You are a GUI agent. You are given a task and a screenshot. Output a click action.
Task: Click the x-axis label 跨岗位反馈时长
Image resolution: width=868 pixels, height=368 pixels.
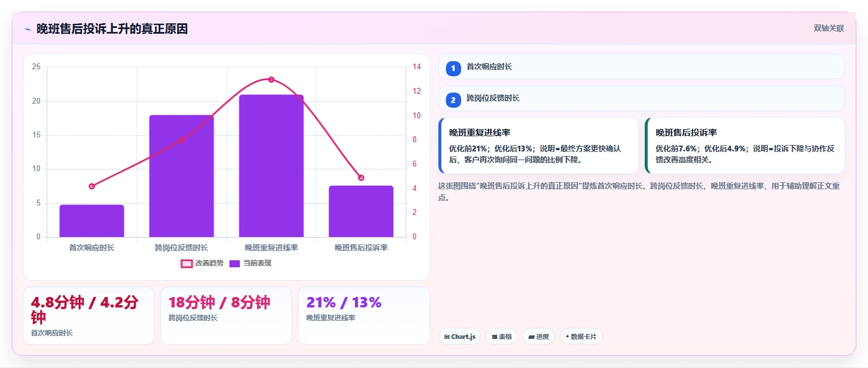pos(181,248)
